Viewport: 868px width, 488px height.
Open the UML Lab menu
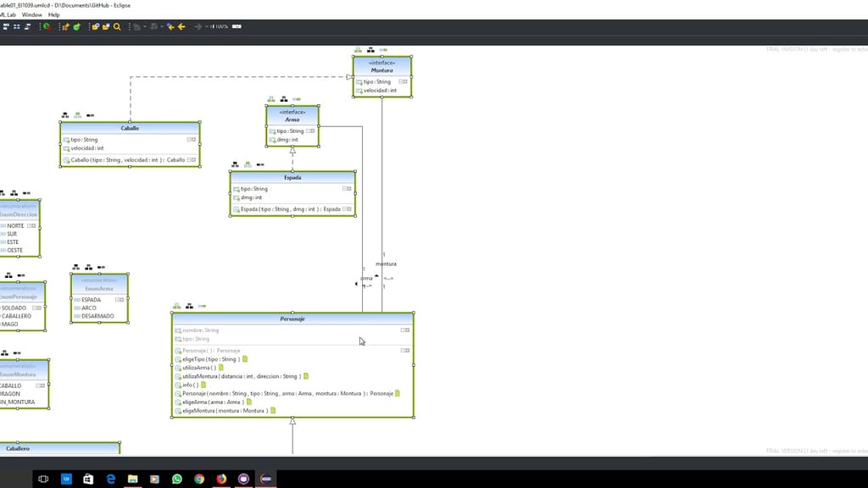click(8, 15)
